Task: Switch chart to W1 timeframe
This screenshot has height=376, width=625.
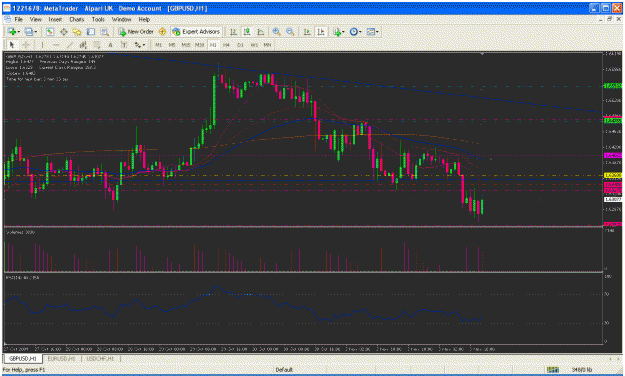Action: pyautogui.click(x=254, y=45)
